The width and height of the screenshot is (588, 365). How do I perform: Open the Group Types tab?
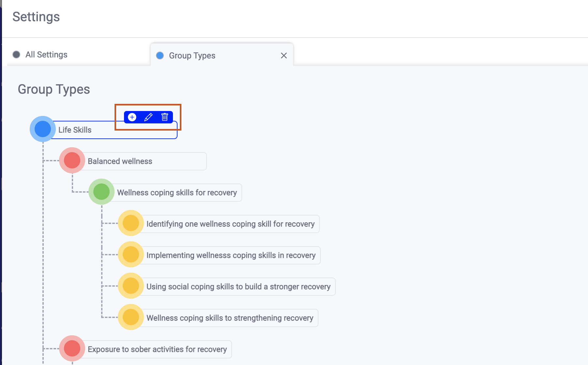(x=192, y=56)
